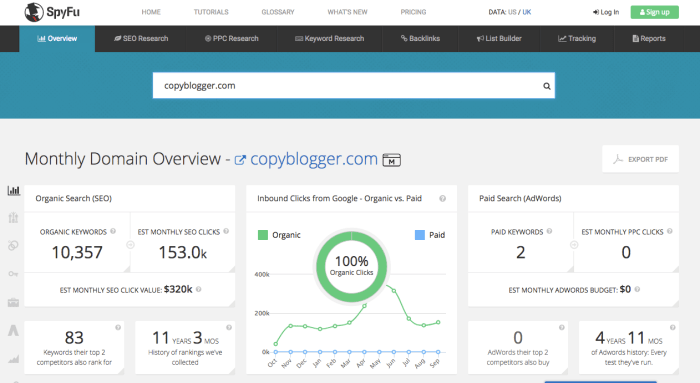Viewport: 700px width, 383px height.
Task: Click the 11 years 3 mos card
Action: [185, 347]
